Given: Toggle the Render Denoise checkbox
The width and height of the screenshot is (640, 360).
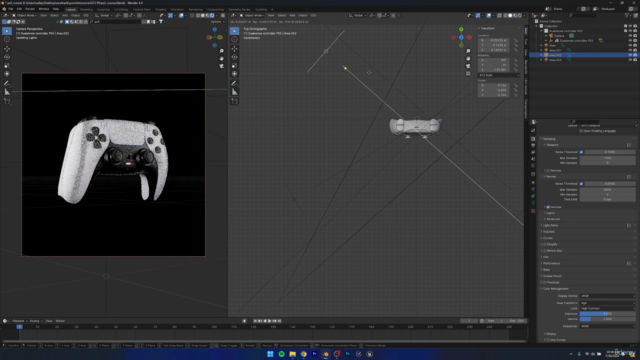Looking at the screenshot, I should point(548,207).
